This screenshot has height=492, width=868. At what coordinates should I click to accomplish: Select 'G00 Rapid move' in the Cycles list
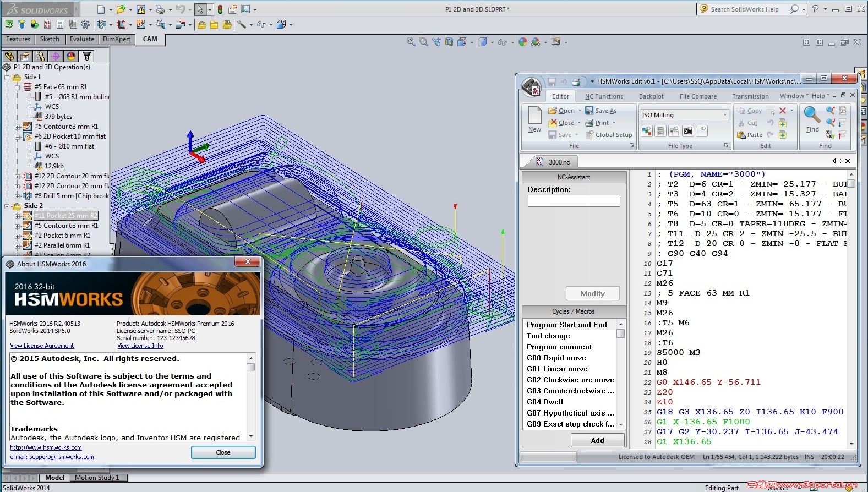(556, 358)
